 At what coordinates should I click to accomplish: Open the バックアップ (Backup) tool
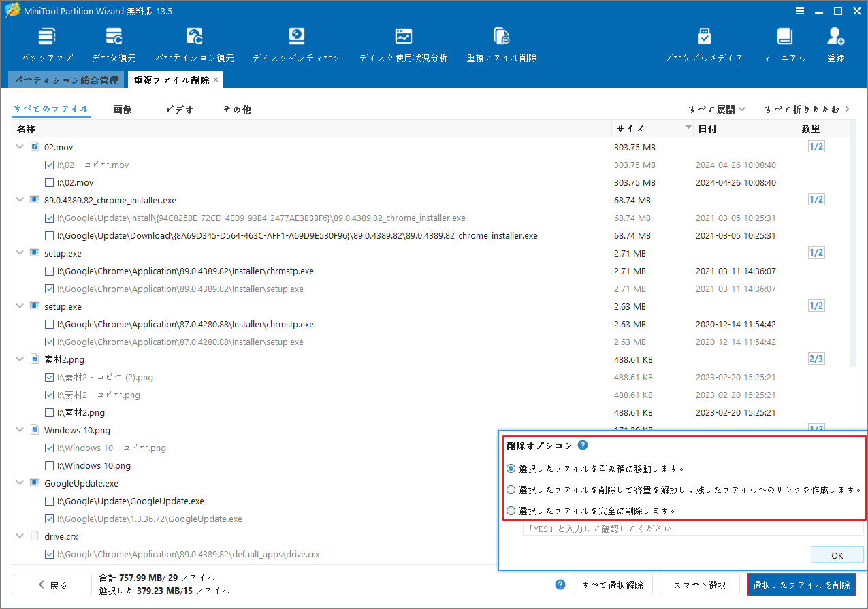click(x=46, y=41)
